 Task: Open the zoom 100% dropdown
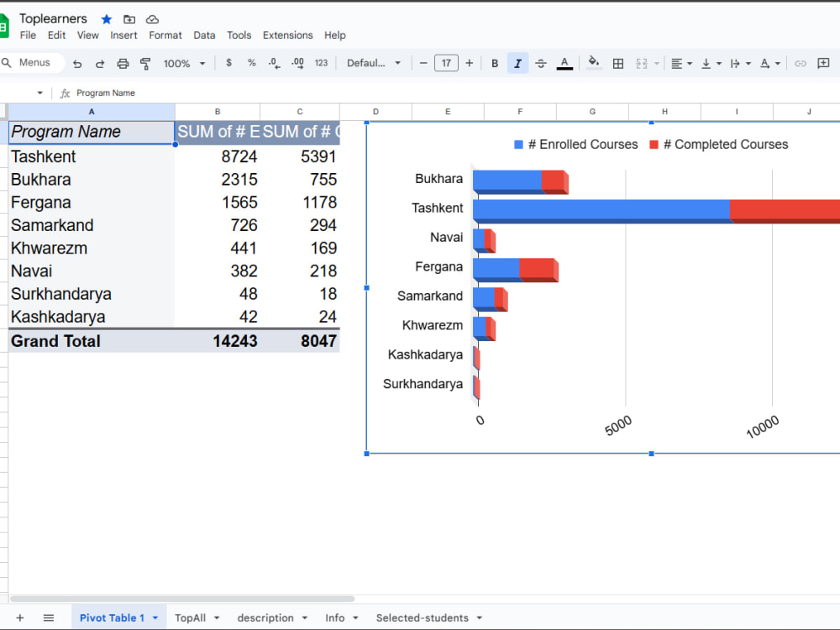[184, 63]
